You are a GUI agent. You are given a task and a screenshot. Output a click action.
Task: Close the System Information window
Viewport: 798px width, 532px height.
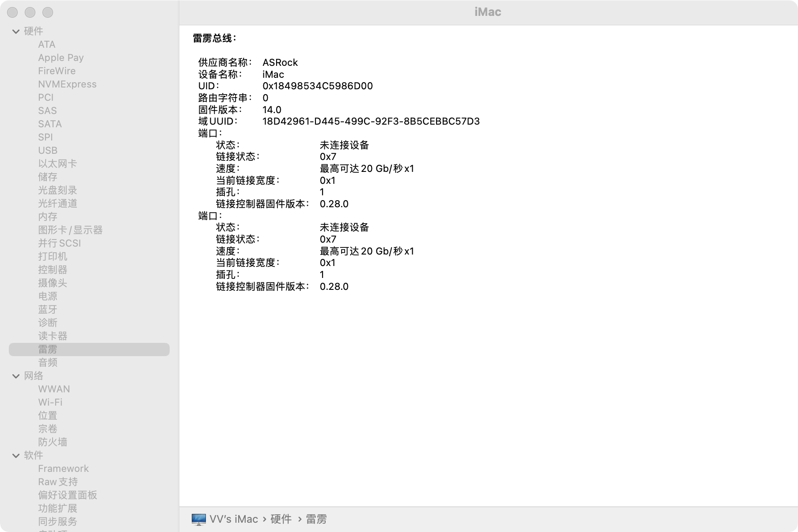pyautogui.click(x=12, y=12)
